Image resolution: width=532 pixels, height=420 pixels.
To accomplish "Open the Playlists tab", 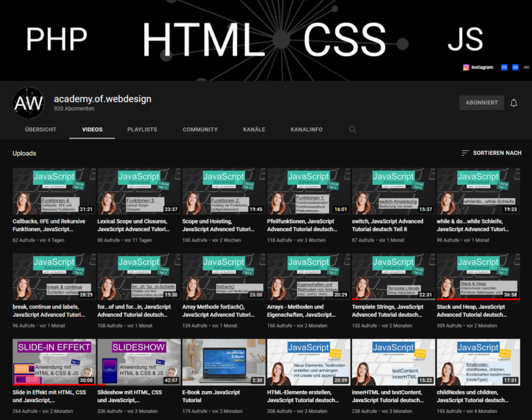I will 142,129.
